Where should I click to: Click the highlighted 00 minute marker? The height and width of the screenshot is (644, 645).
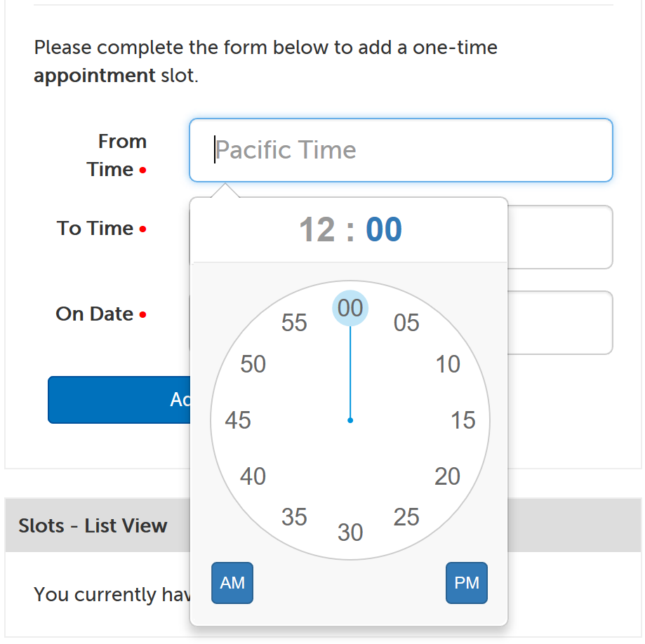pos(350,307)
